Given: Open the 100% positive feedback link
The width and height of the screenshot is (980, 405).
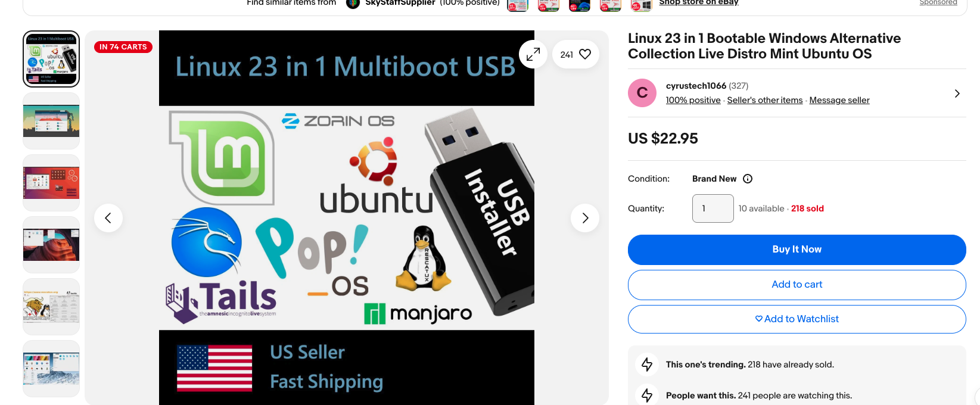Looking at the screenshot, I should click(x=693, y=100).
